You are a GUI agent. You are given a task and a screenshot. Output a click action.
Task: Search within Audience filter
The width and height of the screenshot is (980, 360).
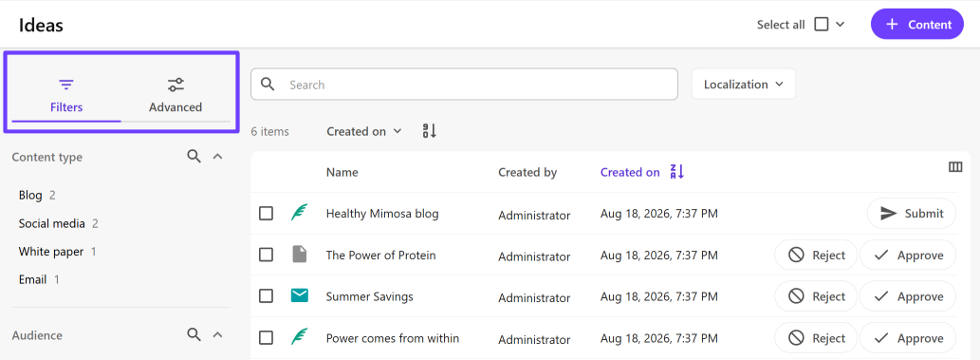tap(194, 334)
